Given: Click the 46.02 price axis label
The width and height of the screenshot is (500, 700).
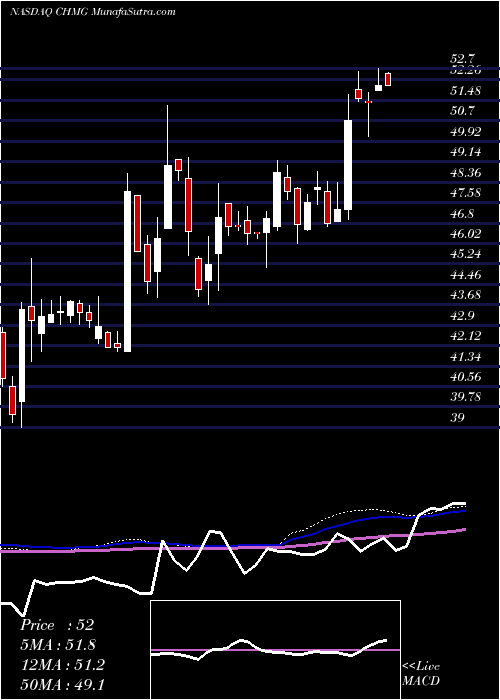Looking at the screenshot, I should click(466, 234).
